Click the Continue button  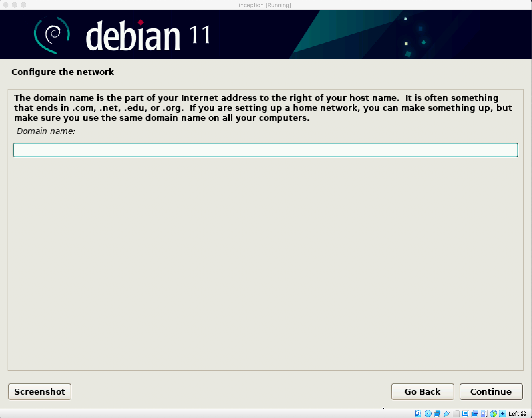(491, 392)
